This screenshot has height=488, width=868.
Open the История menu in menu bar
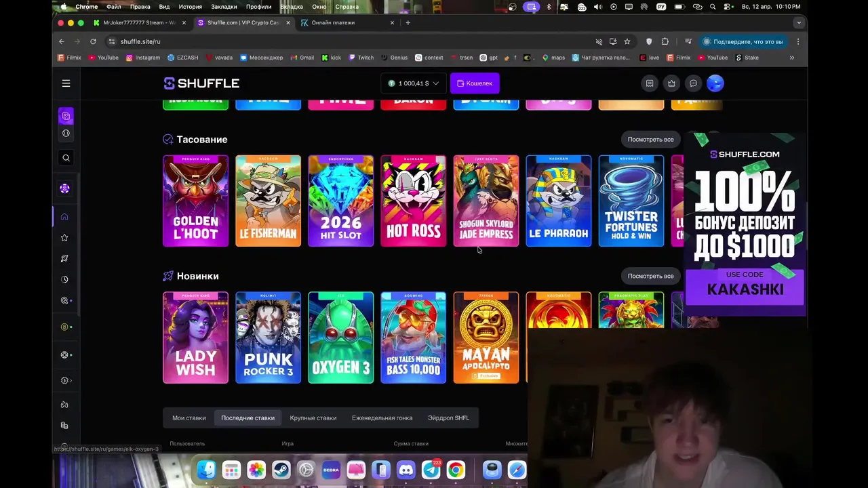pyautogui.click(x=191, y=7)
